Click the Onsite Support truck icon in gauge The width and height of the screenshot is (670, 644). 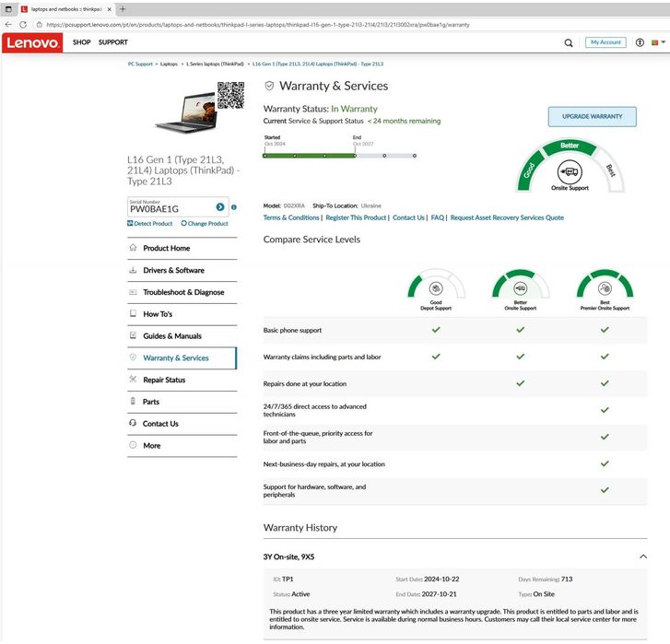point(570,171)
